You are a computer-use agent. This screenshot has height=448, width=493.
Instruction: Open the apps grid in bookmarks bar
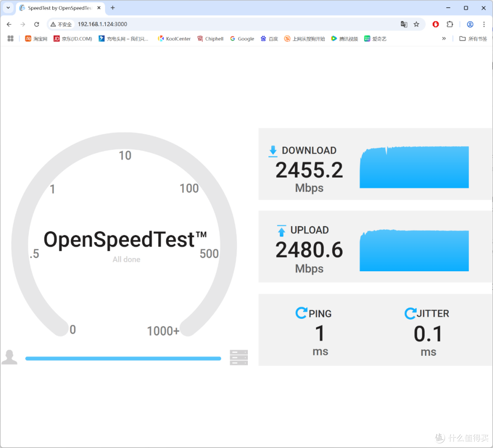(x=10, y=38)
